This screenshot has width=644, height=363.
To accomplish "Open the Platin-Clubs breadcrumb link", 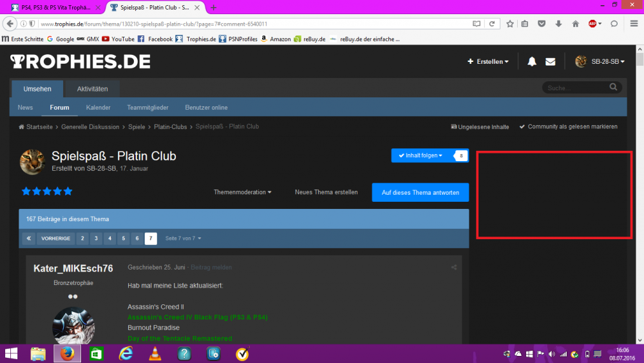I will pos(170,127).
